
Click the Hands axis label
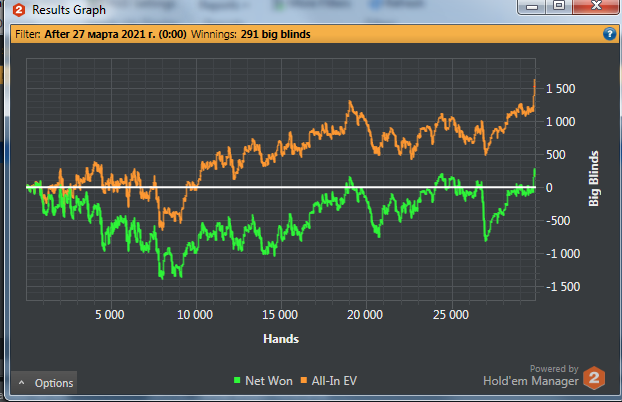[281, 339]
